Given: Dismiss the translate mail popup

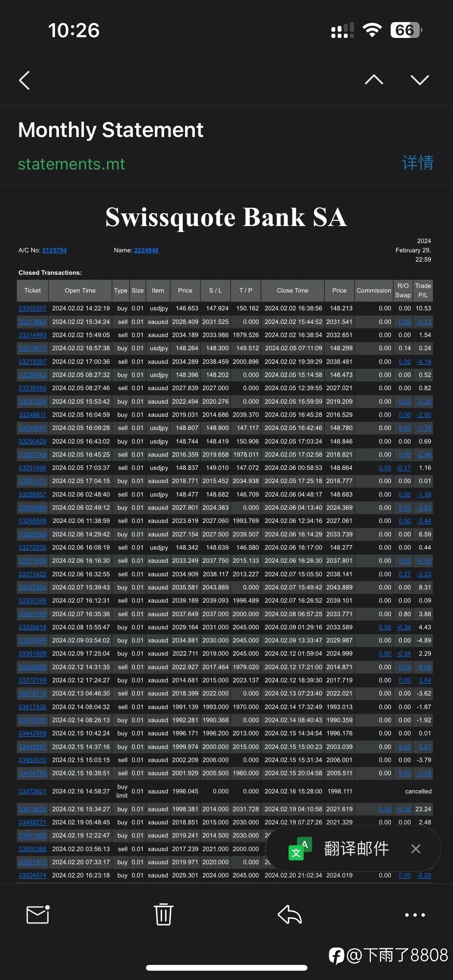Looking at the screenshot, I should (x=416, y=849).
